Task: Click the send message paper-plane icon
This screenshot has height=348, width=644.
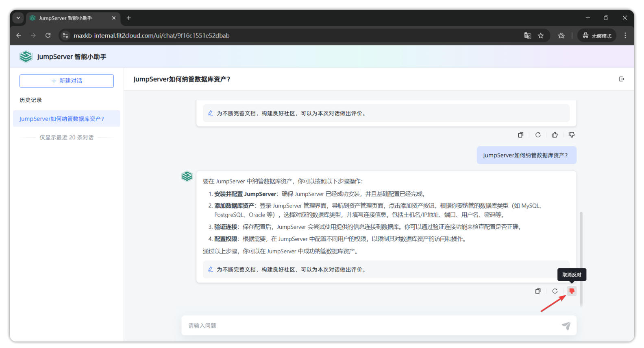Action: (x=566, y=326)
